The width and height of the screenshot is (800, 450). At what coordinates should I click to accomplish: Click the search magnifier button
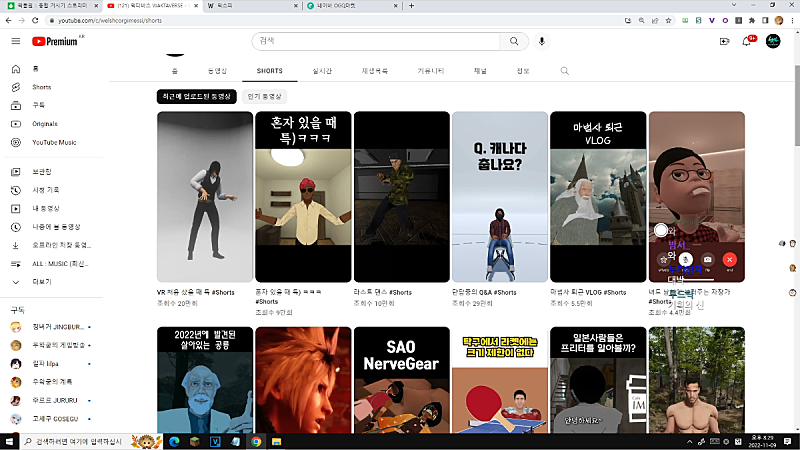[x=514, y=41]
